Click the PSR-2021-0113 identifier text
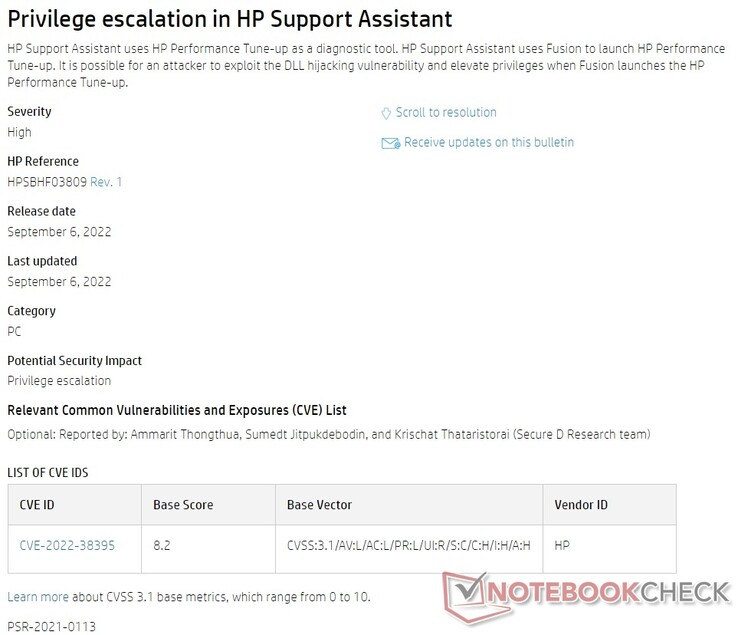Screen dimensions: 738x635 click(x=51, y=627)
